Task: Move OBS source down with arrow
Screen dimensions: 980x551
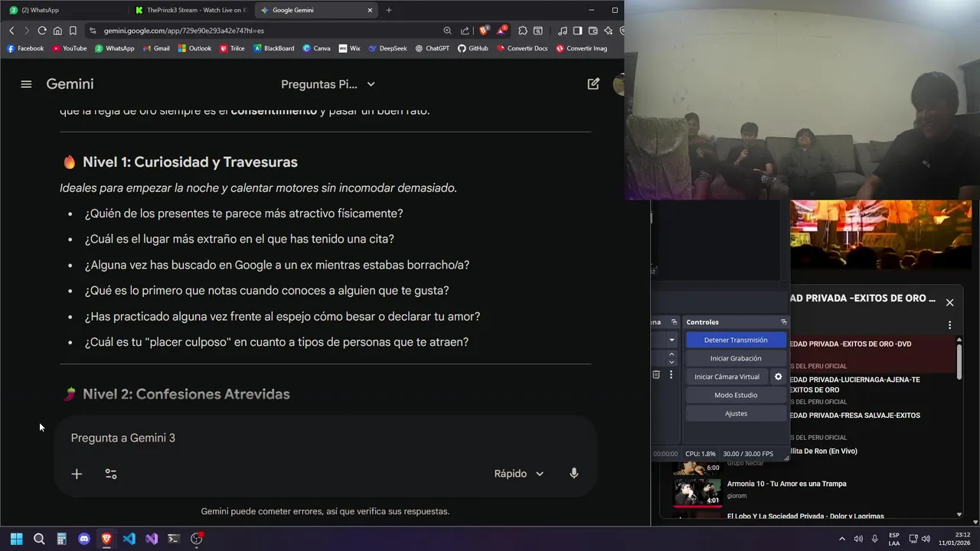Action: pyautogui.click(x=671, y=362)
